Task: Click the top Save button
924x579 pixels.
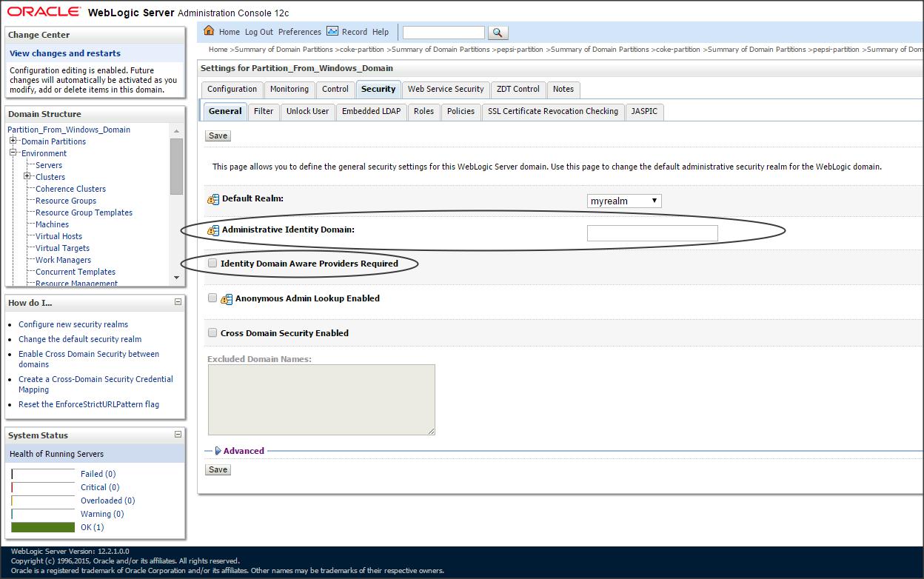Action: [218, 135]
